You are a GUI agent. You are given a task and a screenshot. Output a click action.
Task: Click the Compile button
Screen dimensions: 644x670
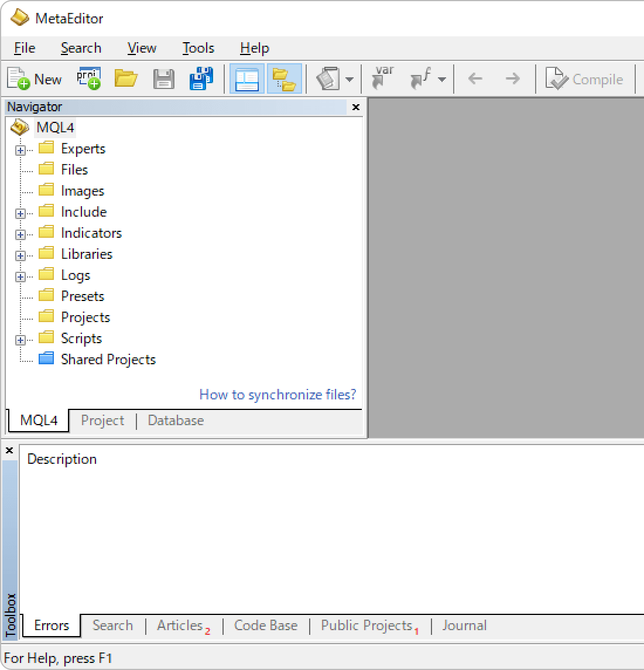pyautogui.click(x=584, y=79)
